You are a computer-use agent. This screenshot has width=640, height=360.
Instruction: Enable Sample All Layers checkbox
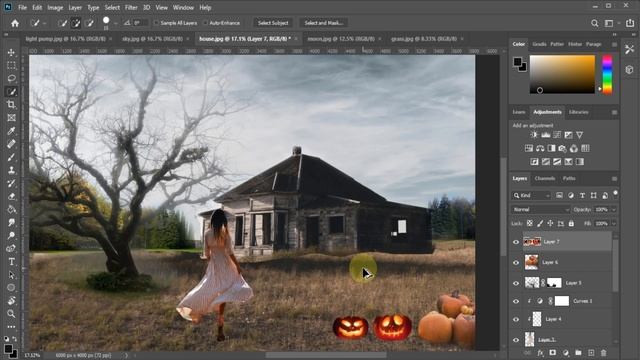[x=156, y=23]
